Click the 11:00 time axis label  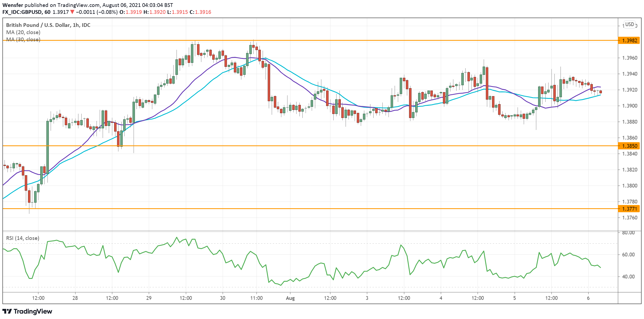click(256, 298)
